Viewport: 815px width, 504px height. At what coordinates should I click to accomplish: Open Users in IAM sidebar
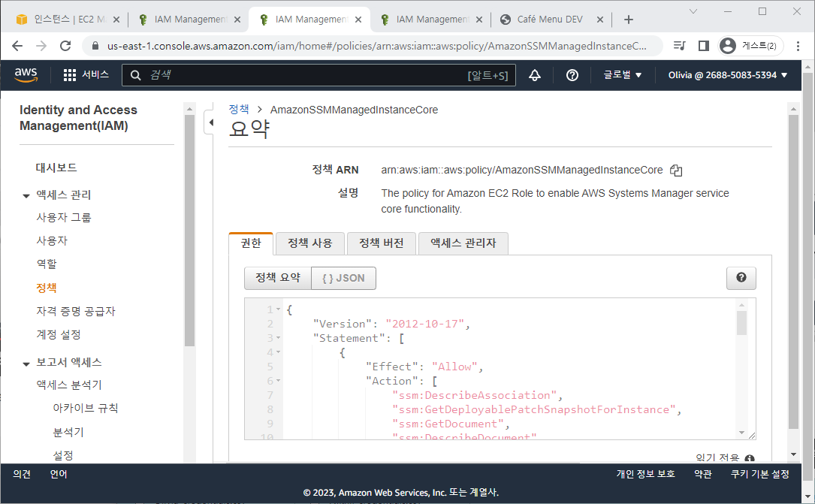pos(52,240)
